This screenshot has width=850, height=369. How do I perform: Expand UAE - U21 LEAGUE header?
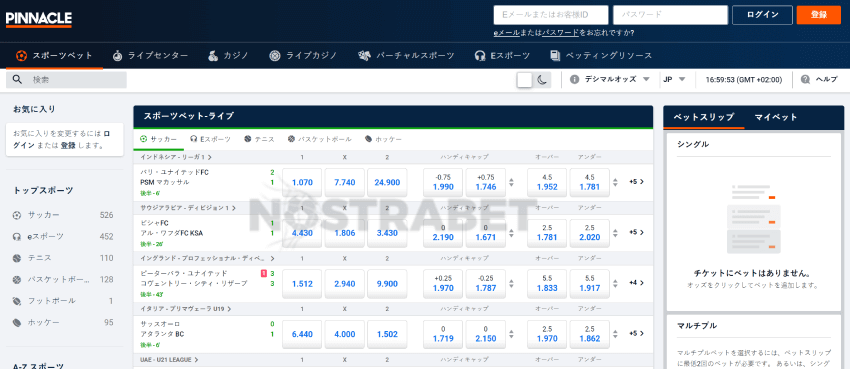click(x=169, y=359)
